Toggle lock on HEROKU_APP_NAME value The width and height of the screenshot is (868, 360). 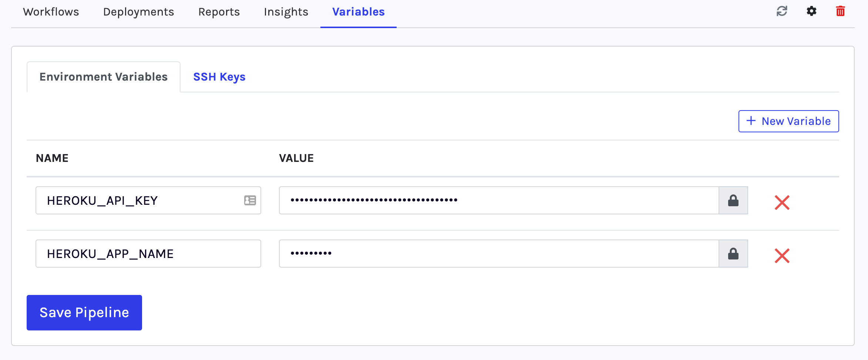(x=733, y=254)
